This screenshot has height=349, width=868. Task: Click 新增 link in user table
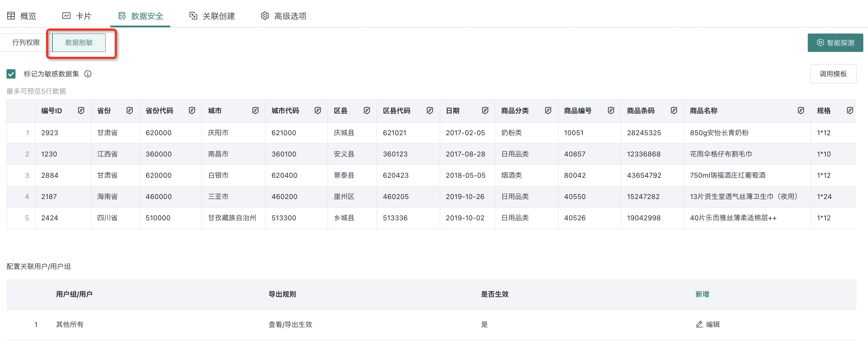click(702, 294)
